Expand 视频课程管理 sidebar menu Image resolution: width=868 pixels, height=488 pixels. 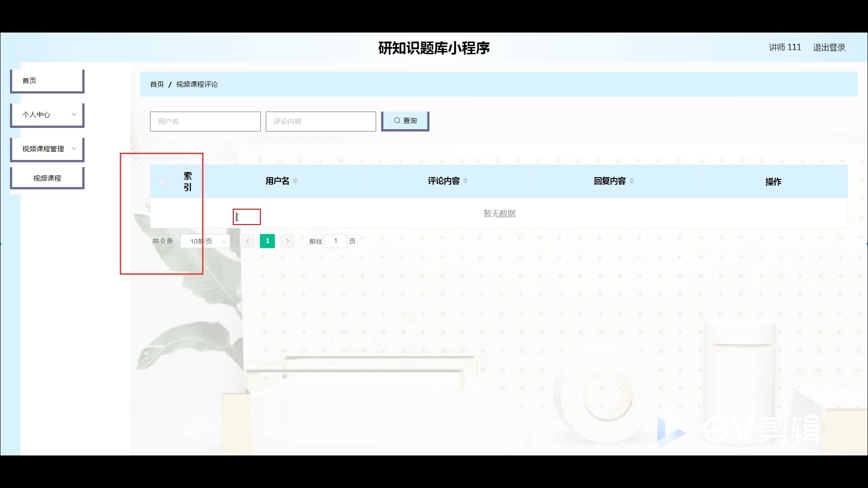click(x=47, y=149)
